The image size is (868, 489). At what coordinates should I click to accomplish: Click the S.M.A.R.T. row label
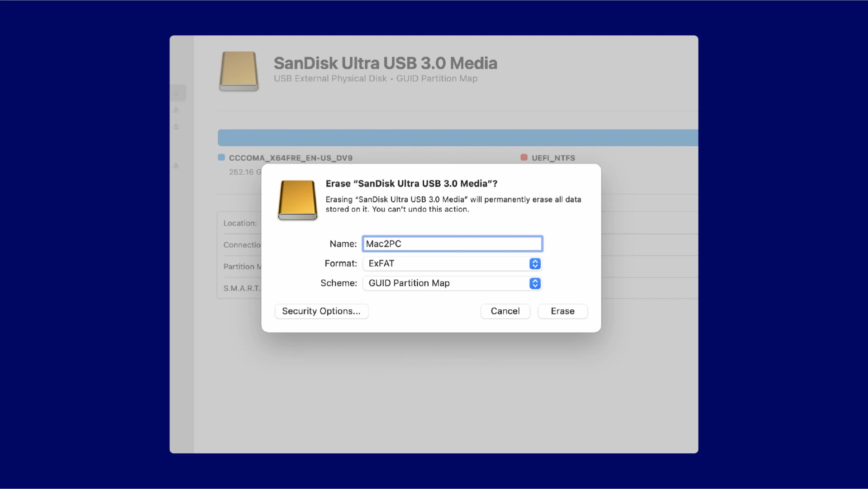pos(242,288)
